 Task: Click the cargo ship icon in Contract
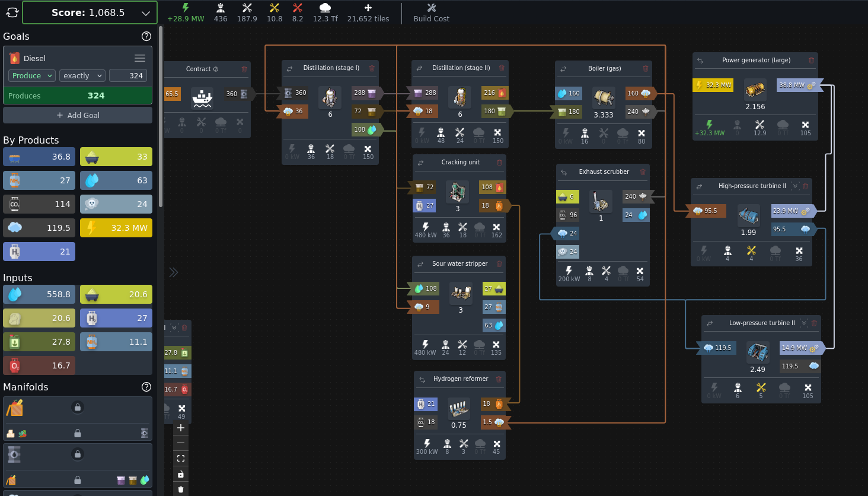click(202, 97)
